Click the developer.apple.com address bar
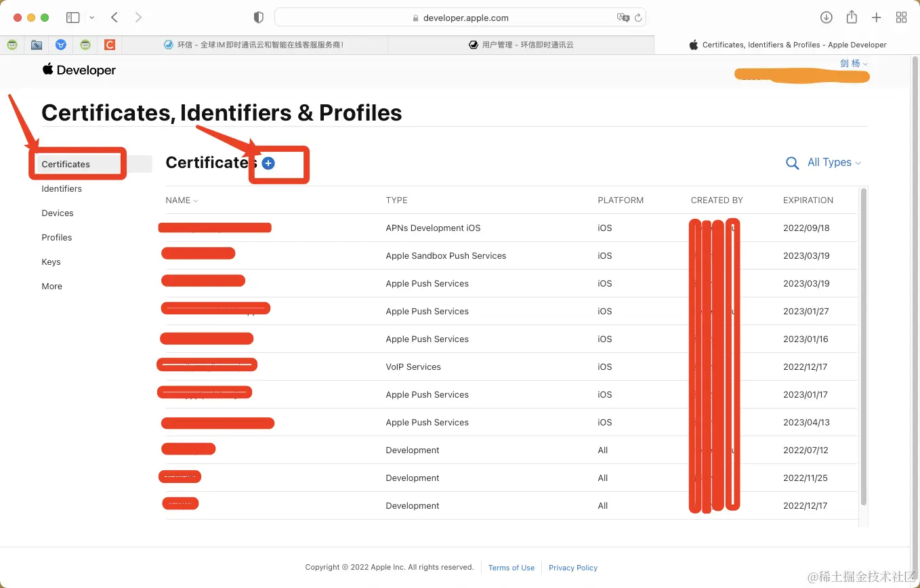The height and width of the screenshot is (588, 920). coord(460,18)
